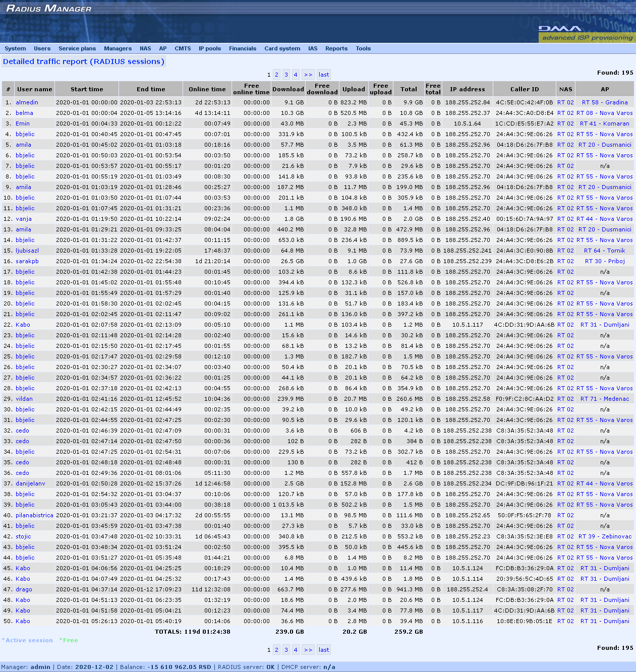Open user stojic in row 42
Screen dimensions: 636x672
point(23,536)
